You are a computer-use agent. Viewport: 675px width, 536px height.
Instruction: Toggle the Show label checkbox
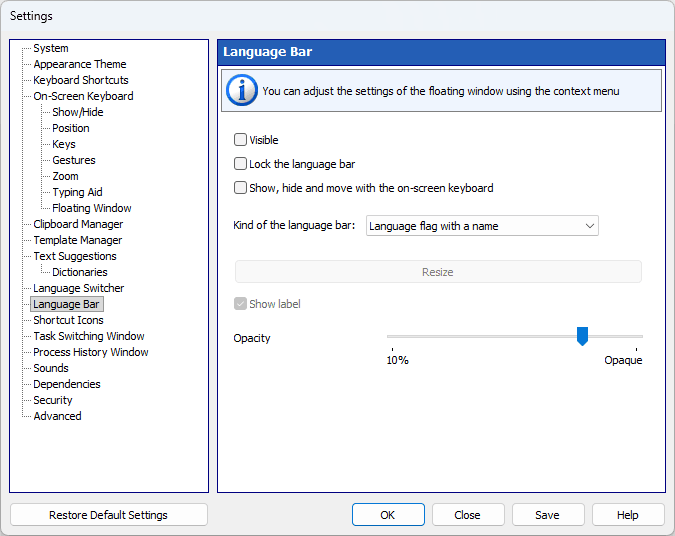[240, 304]
